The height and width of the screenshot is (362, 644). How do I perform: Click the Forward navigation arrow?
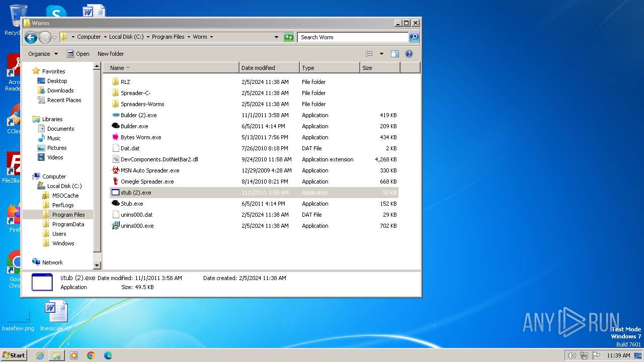[x=45, y=37]
